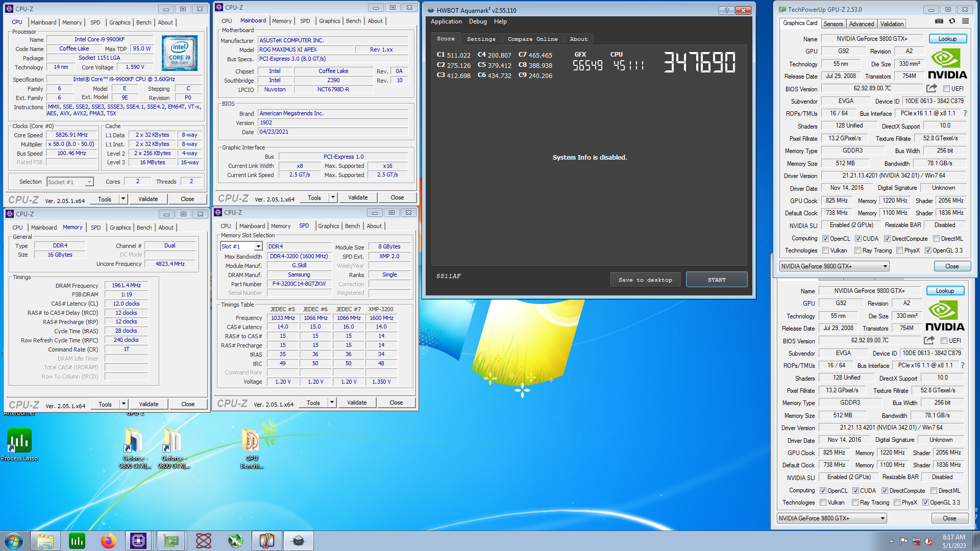Click the START button in Aquamark
The image size is (980, 551).
click(x=717, y=280)
